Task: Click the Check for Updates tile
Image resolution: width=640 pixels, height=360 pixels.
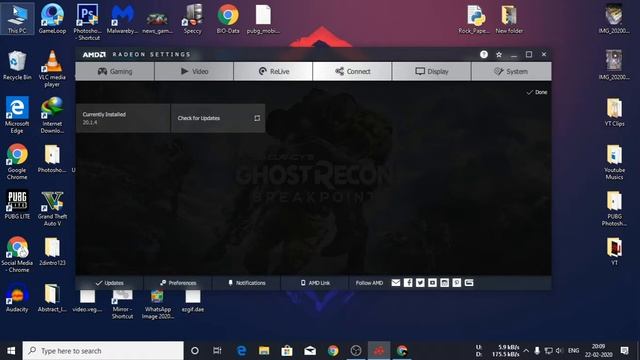Action: (218, 118)
